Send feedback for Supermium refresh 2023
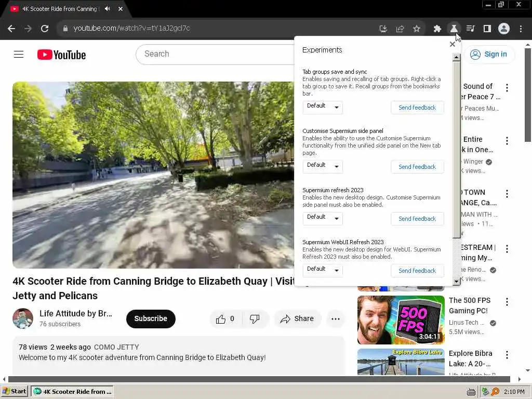The image size is (532, 399). click(x=417, y=219)
